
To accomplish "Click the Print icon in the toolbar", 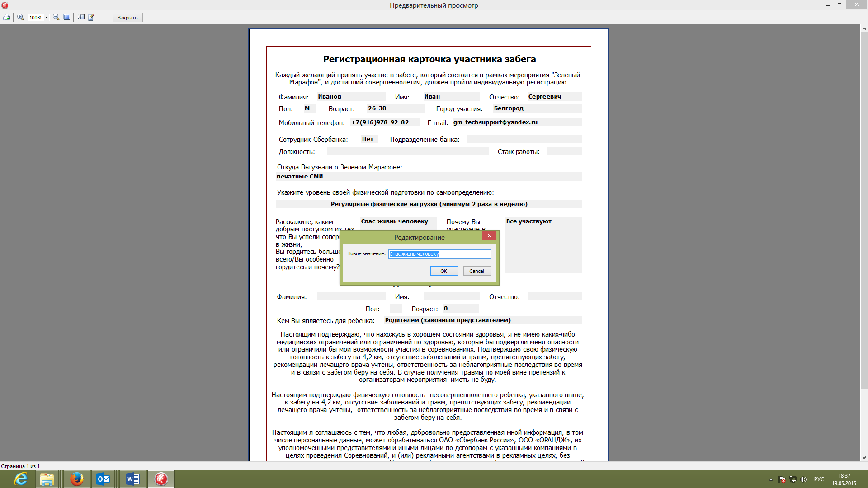I will tap(6, 17).
